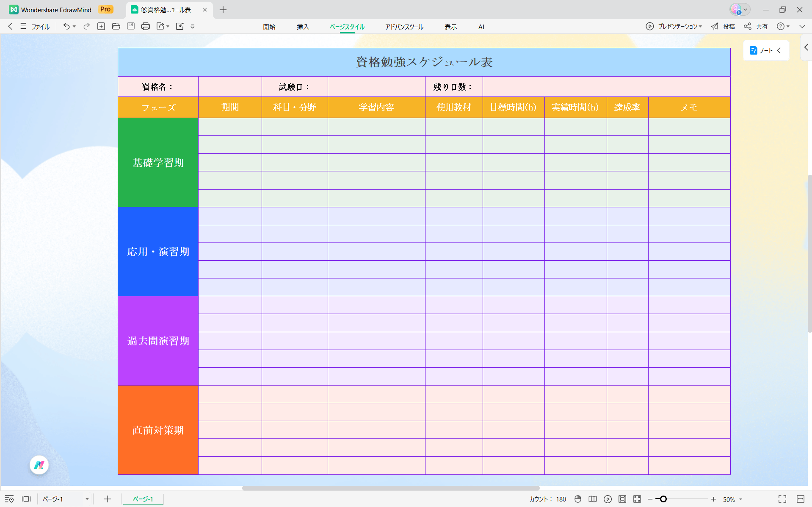Click the 共有 share button
The width and height of the screenshot is (812, 507).
pyautogui.click(x=757, y=26)
